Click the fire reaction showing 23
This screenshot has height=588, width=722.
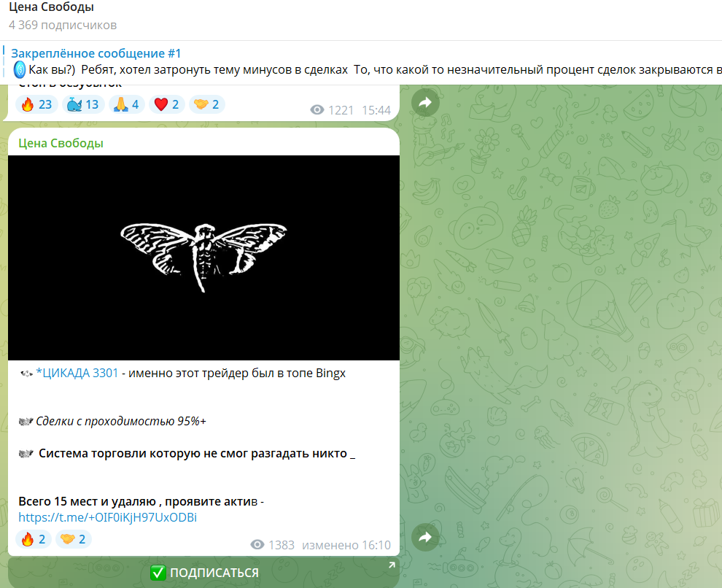coord(37,104)
